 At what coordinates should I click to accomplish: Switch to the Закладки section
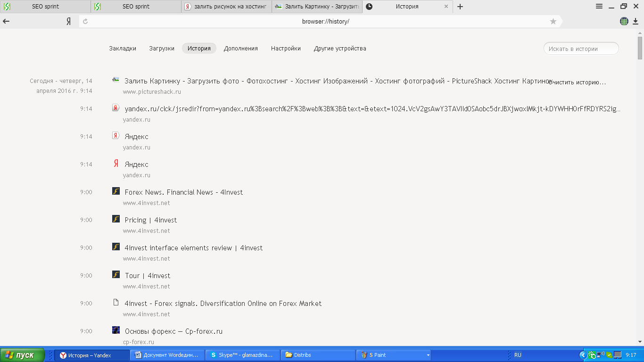(x=123, y=49)
